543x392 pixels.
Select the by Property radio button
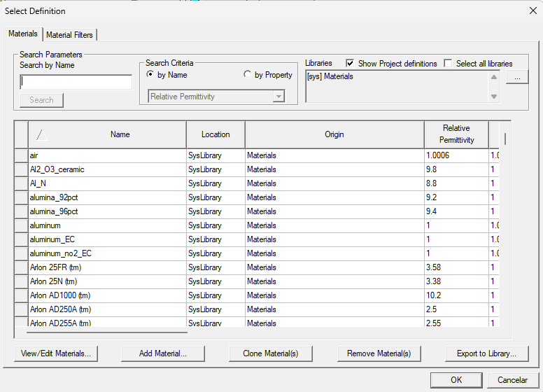click(x=247, y=74)
